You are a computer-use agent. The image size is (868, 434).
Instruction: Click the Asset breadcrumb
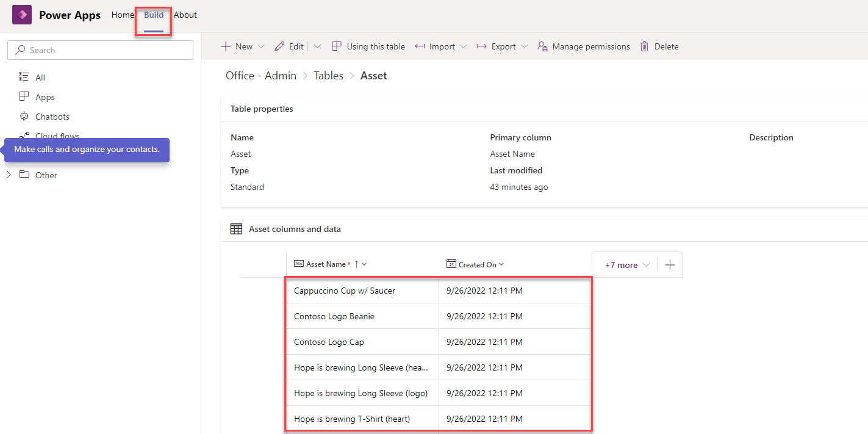point(374,76)
